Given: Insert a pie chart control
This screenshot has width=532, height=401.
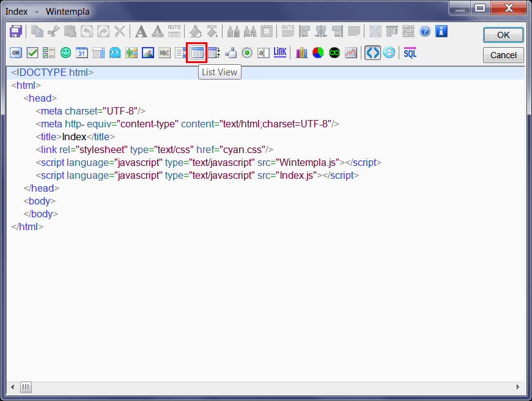Looking at the screenshot, I should (318, 53).
